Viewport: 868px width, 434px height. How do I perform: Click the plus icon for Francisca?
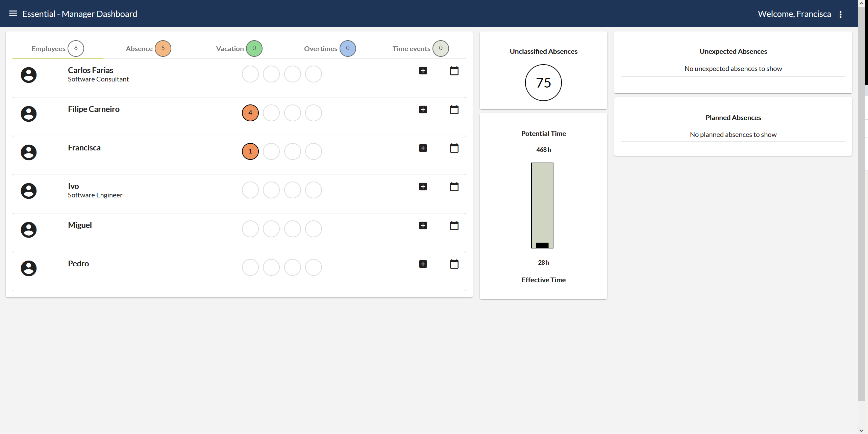pyautogui.click(x=423, y=148)
